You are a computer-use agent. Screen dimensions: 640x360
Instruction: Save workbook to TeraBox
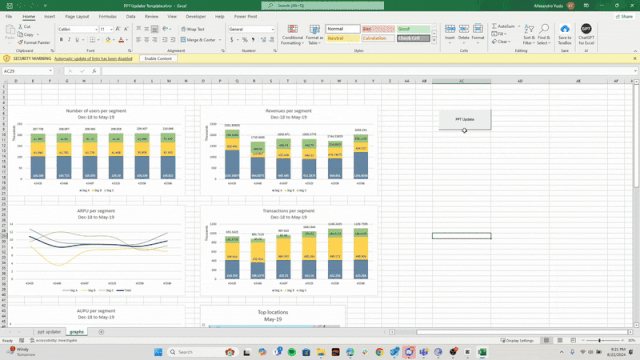(565, 35)
